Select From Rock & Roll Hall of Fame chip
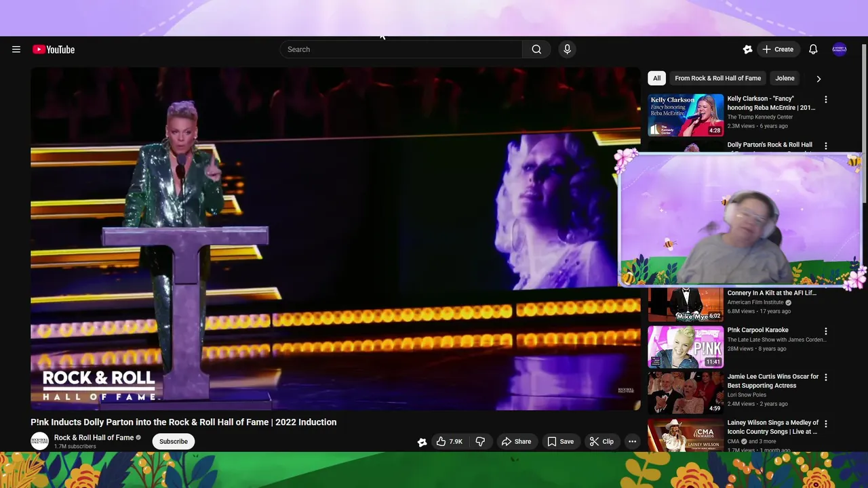 (717, 79)
